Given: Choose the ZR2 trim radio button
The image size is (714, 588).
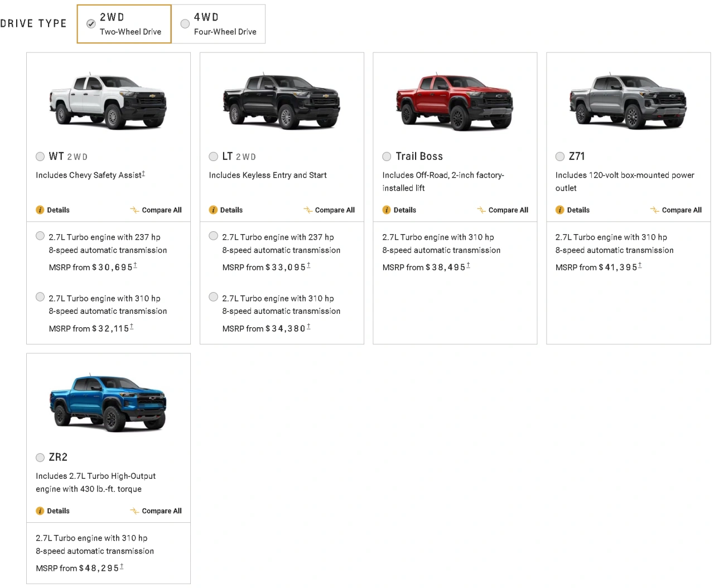Looking at the screenshot, I should coord(40,458).
